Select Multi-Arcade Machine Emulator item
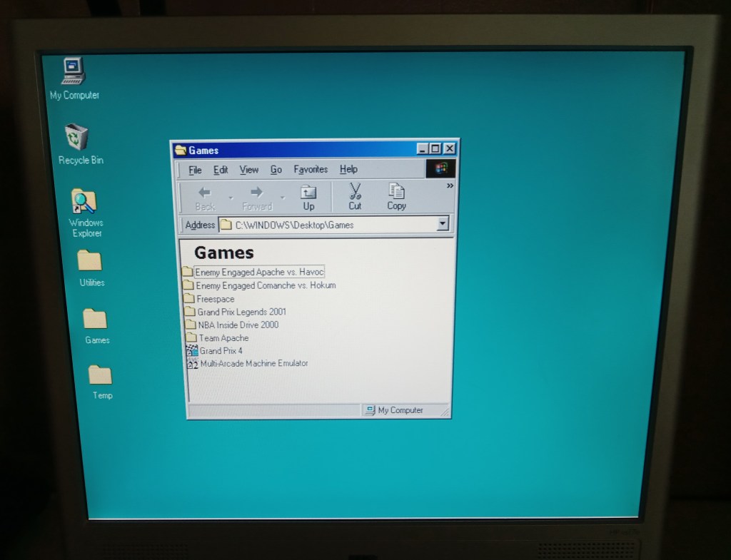 pyautogui.click(x=253, y=364)
